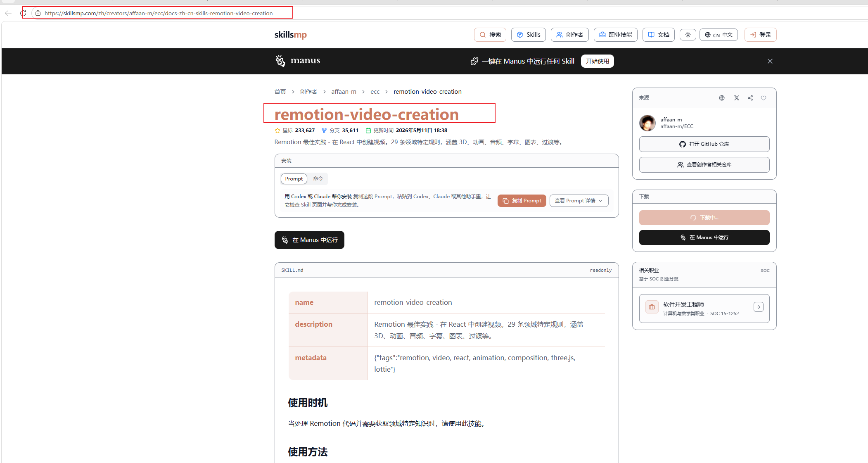The height and width of the screenshot is (463, 868).
Task: Favorite the skill with the heart icon
Action: 764,98
